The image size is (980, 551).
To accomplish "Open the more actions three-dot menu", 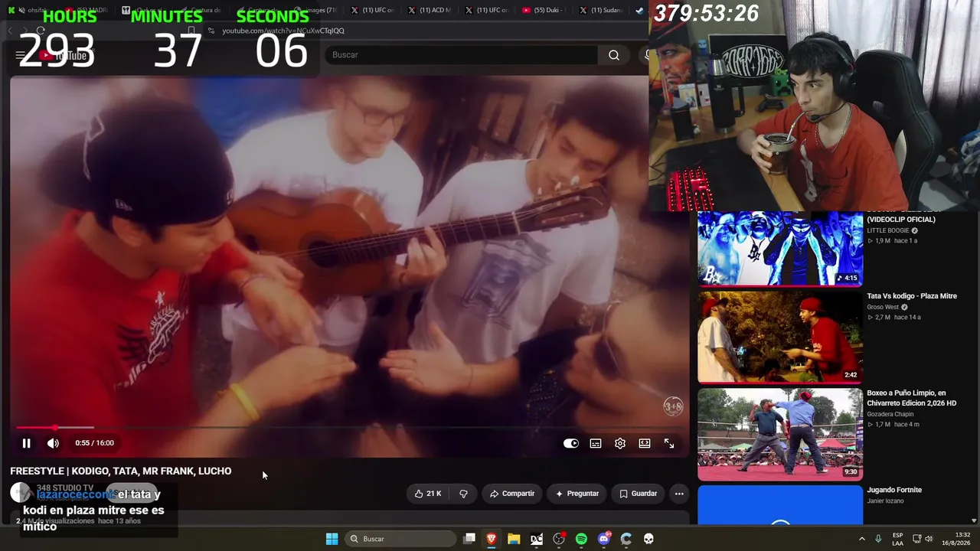I will (679, 494).
